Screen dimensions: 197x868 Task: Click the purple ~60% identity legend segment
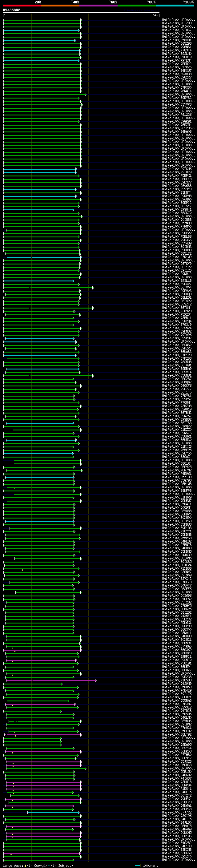(99, 6)
